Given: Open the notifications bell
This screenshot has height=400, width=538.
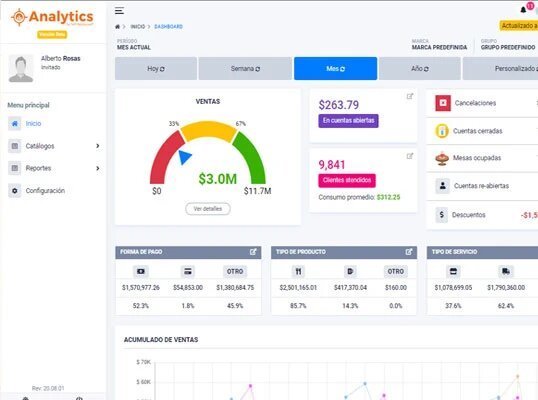Looking at the screenshot, I should [523, 10].
